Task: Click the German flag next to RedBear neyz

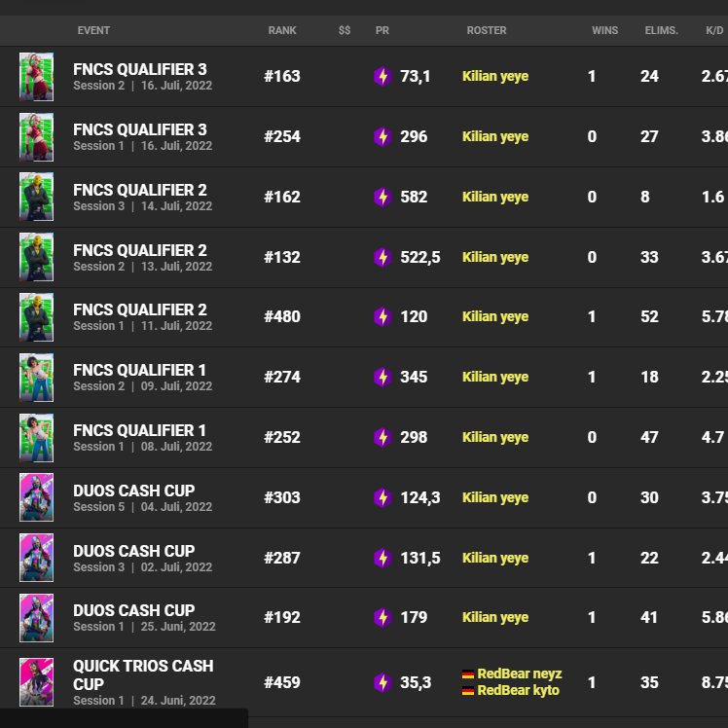Action: 468,674
